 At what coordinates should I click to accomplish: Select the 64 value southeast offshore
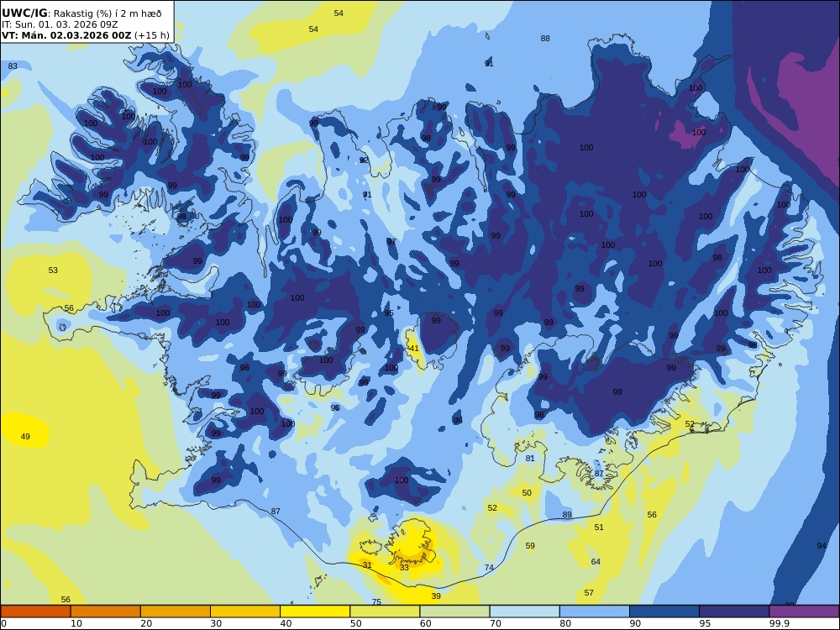pos(596,561)
